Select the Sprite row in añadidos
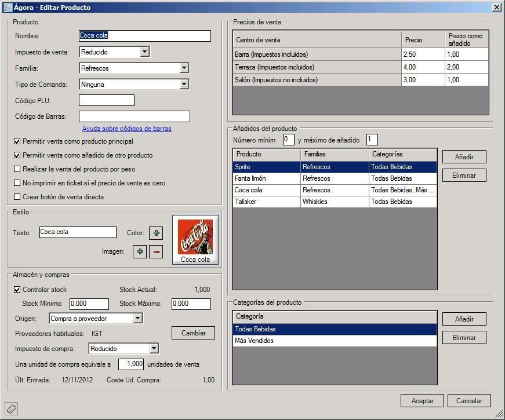 pos(335,167)
